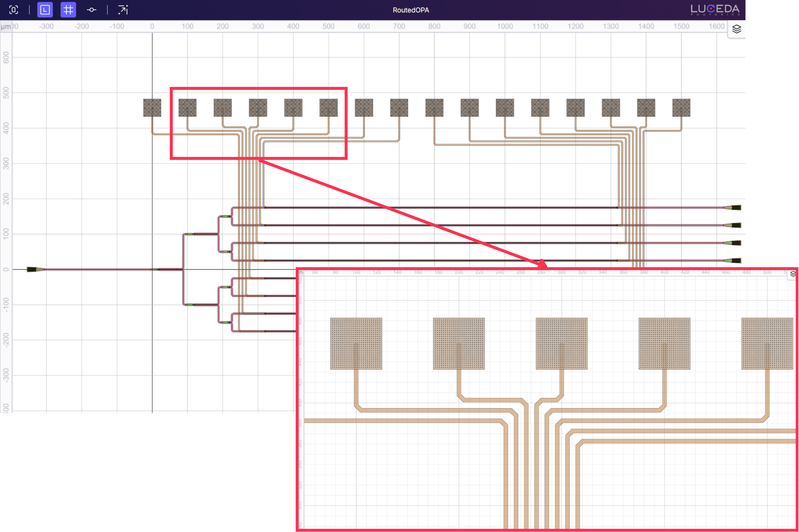
Task: Click the µm unit label at ruler corner
Action: [x=6, y=26]
